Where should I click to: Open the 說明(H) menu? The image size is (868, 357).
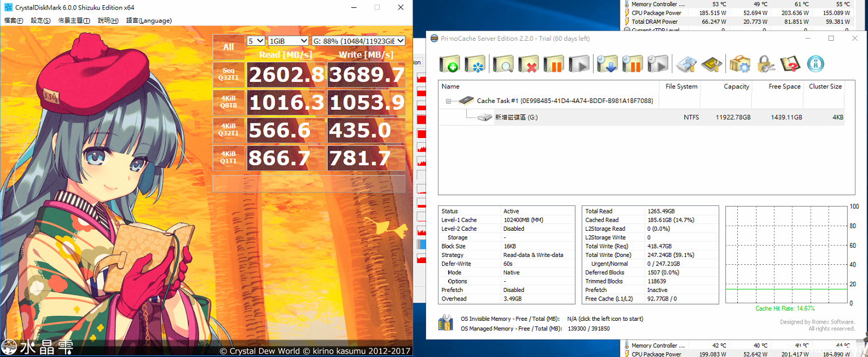[x=108, y=20]
